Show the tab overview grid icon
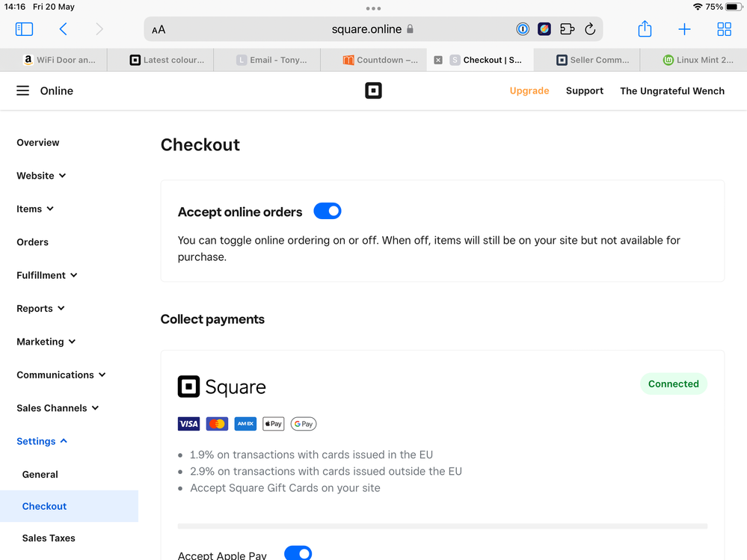The image size is (747, 560). point(724,29)
